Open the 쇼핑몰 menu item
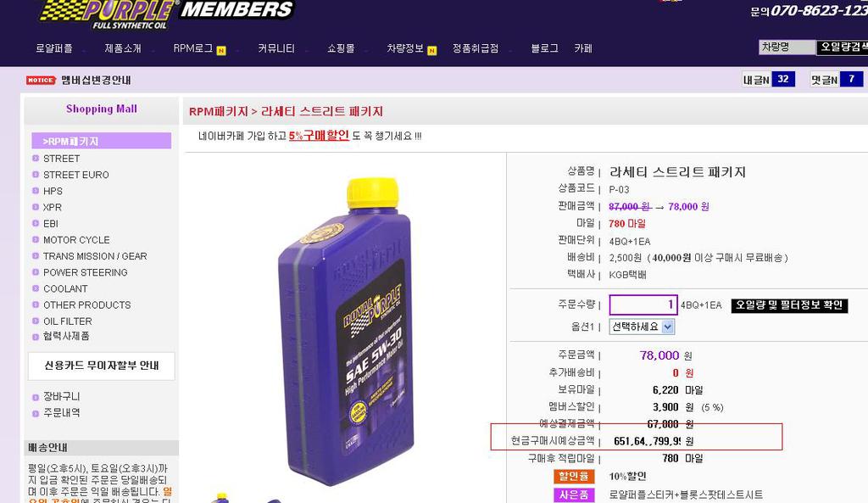868x503 pixels. pos(341,48)
